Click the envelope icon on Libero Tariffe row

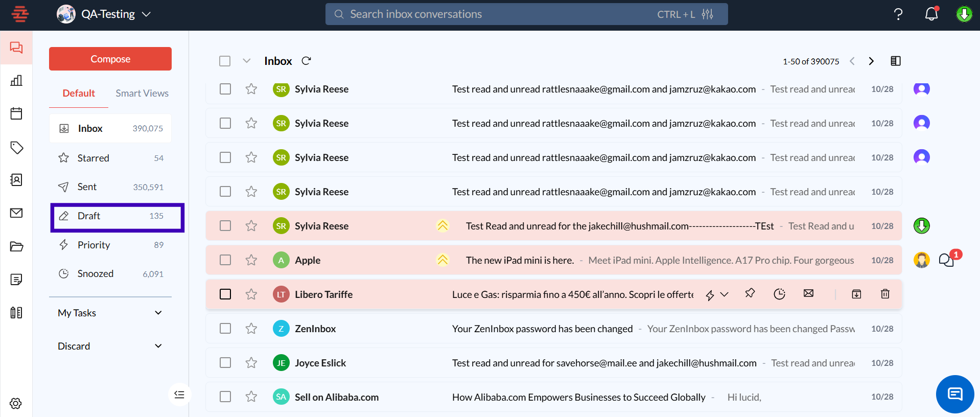point(808,293)
